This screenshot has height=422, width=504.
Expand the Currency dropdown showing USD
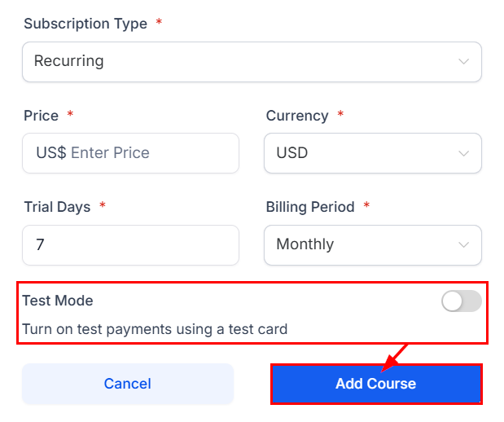pos(362,153)
